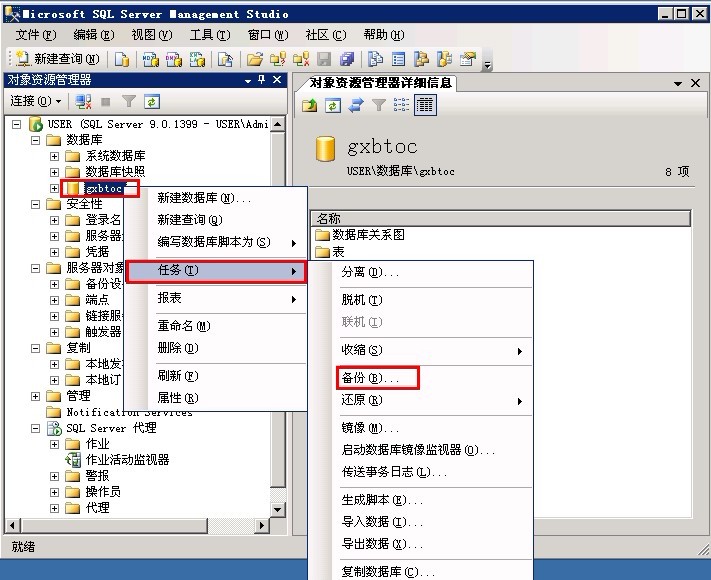Screen dimensions: 711x580
Task: Click the 名称 column header
Action: [x=501, y=219]
